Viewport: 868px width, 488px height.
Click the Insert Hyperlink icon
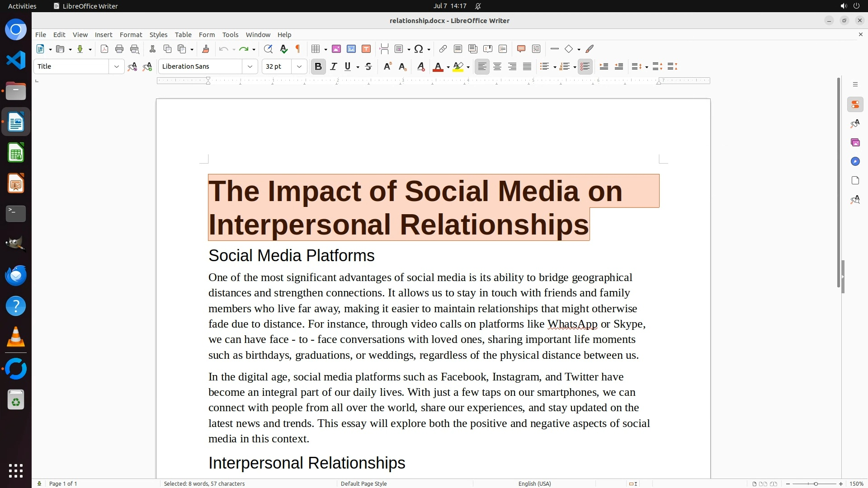[443, 49]
